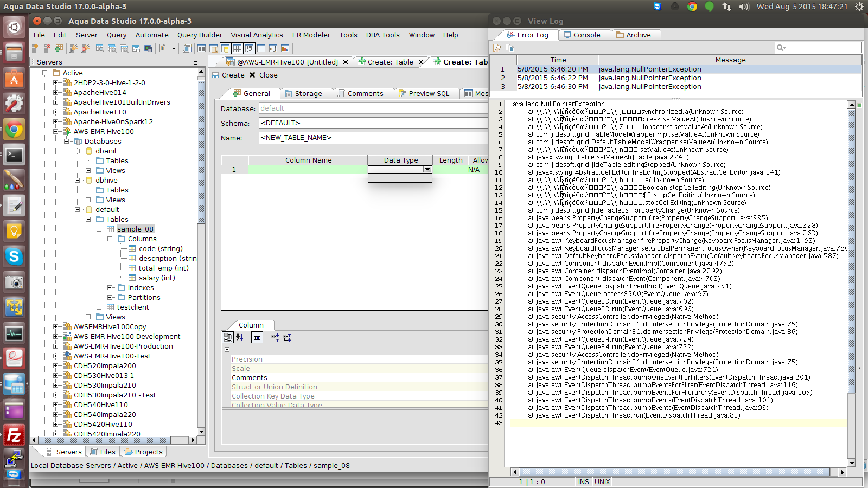Viewport: 868px width, 488px height.
Task: Open FileZilla from the Ubuntu launcher
Action: tap(14, 435)
